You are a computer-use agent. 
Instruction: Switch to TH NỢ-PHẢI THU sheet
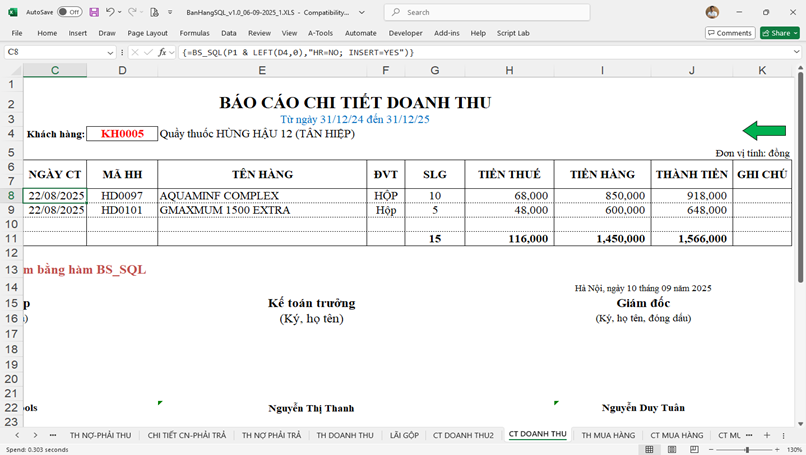click(x=101, y=435)
